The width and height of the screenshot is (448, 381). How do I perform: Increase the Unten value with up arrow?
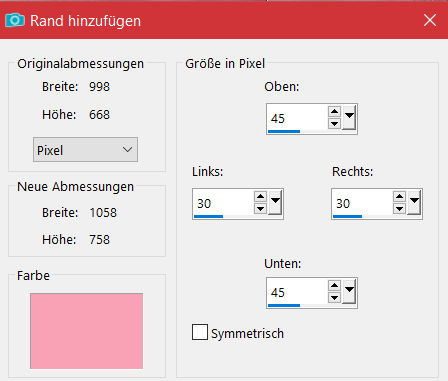[x=334, y=285]
